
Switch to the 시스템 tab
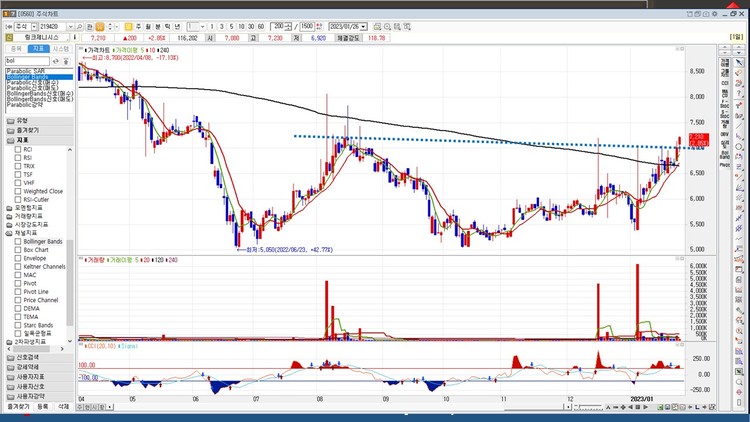[x=61, y=49]
